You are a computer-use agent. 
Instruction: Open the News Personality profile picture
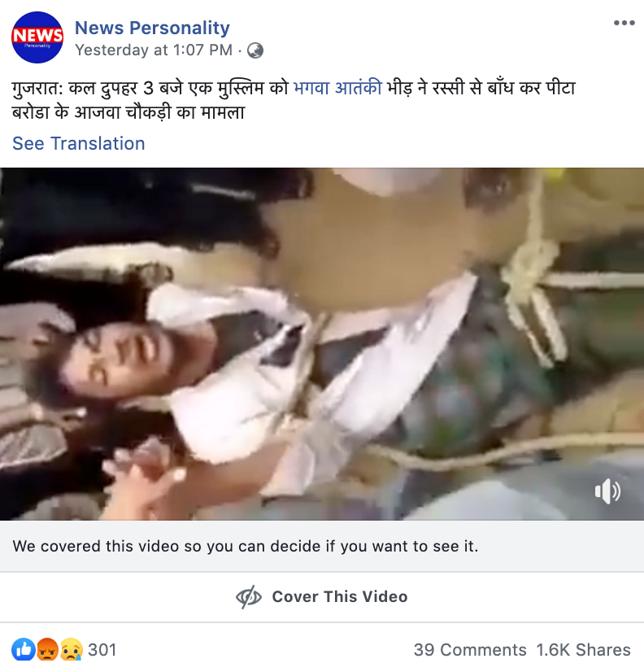(37, 37)
